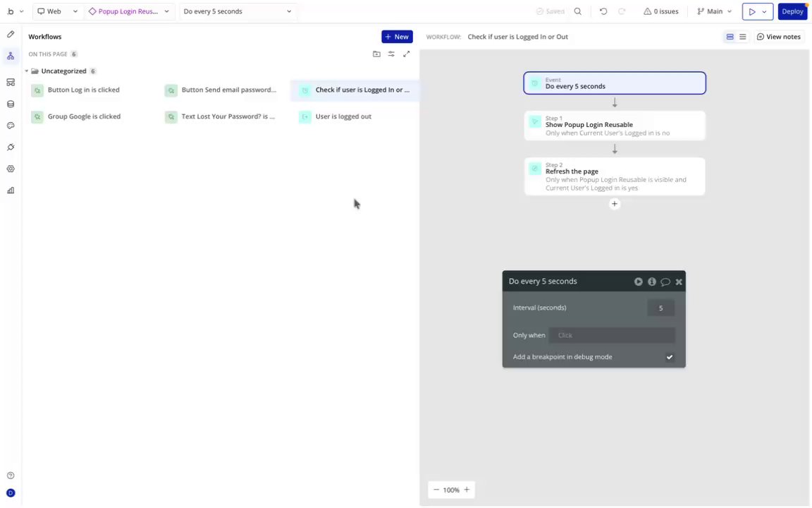This screenshot has width=812, height=508.
Task: Click the Saved status indicator
Action: pyautogui.click(x=550, y=11)
